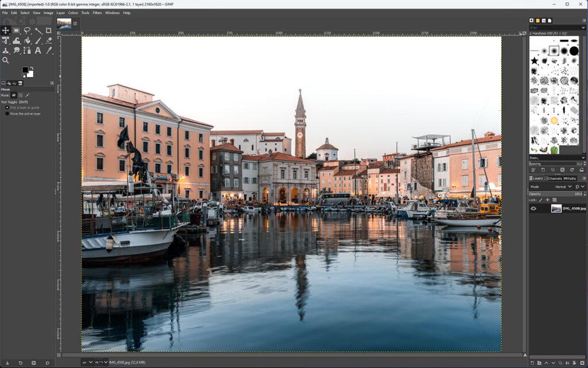Select the Text tool
588x368 pixels.
tap(38, 51)
